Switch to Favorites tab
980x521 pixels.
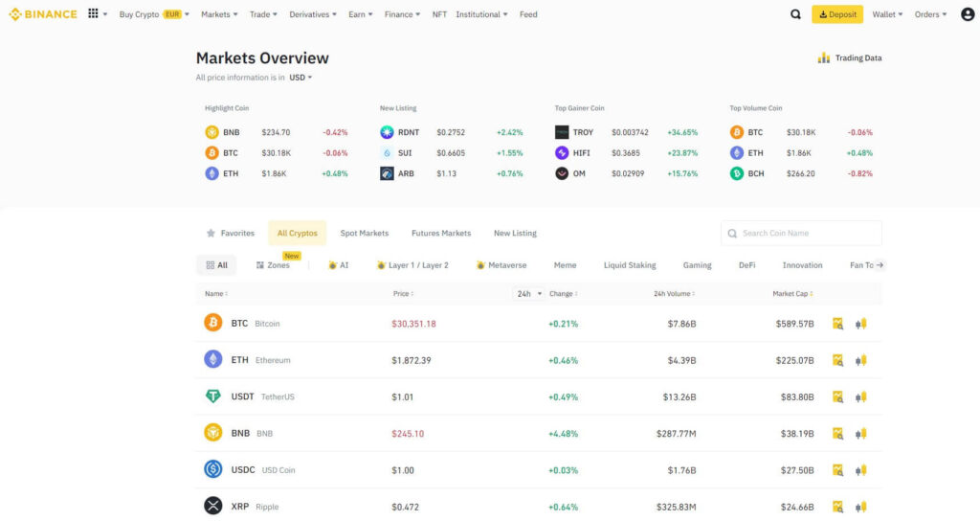tap(230, 233)
